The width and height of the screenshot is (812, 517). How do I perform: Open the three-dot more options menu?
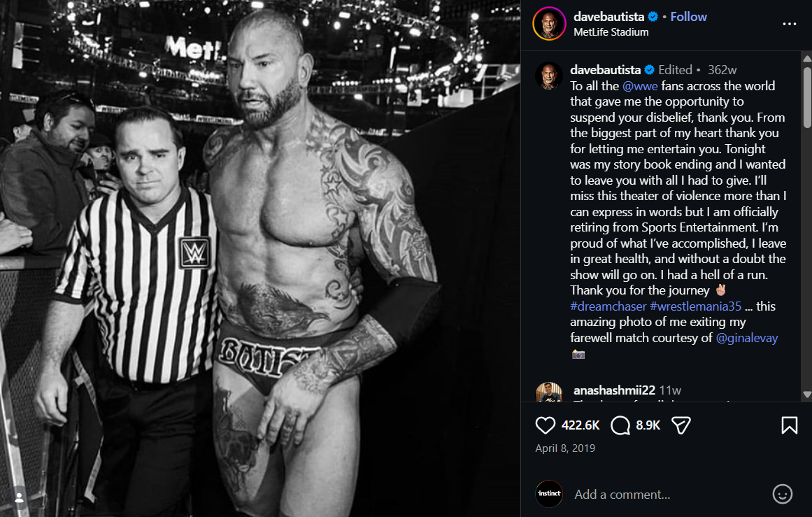(789, 24)
